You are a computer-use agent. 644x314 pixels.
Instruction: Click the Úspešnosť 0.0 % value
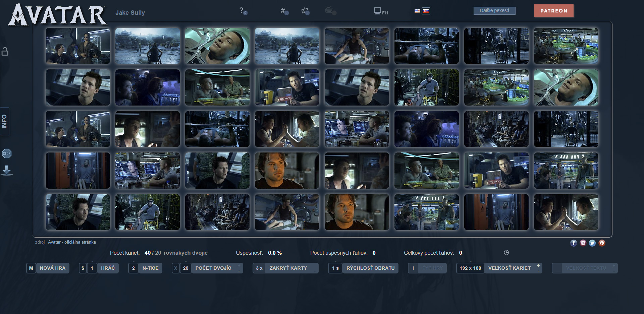click(x=275, y=253)
